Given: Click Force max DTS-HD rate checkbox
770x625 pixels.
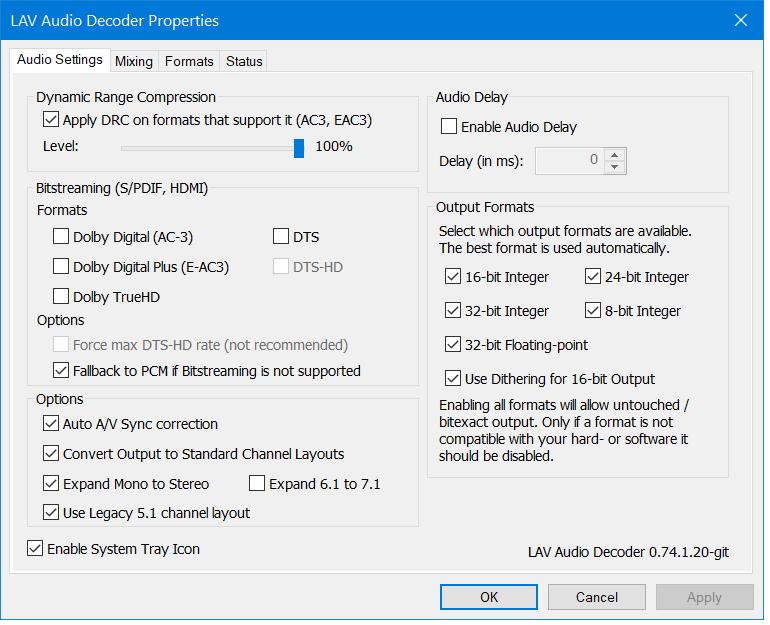Looking at the screenshot, I should [61, 344].
